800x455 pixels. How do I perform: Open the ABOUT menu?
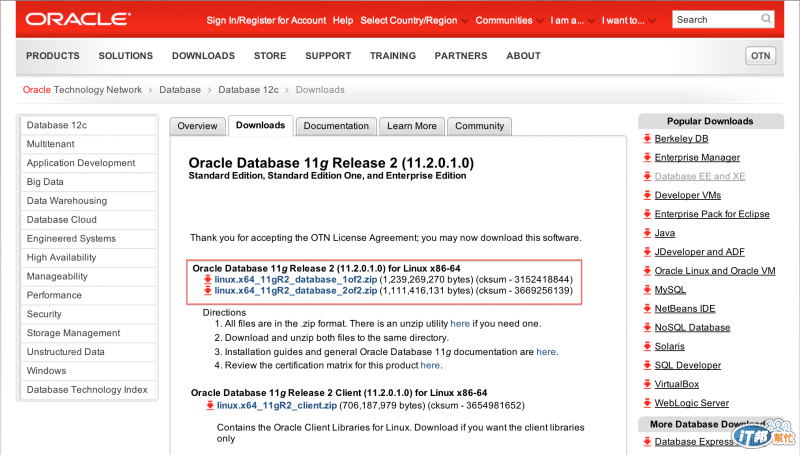coord(523,56)
